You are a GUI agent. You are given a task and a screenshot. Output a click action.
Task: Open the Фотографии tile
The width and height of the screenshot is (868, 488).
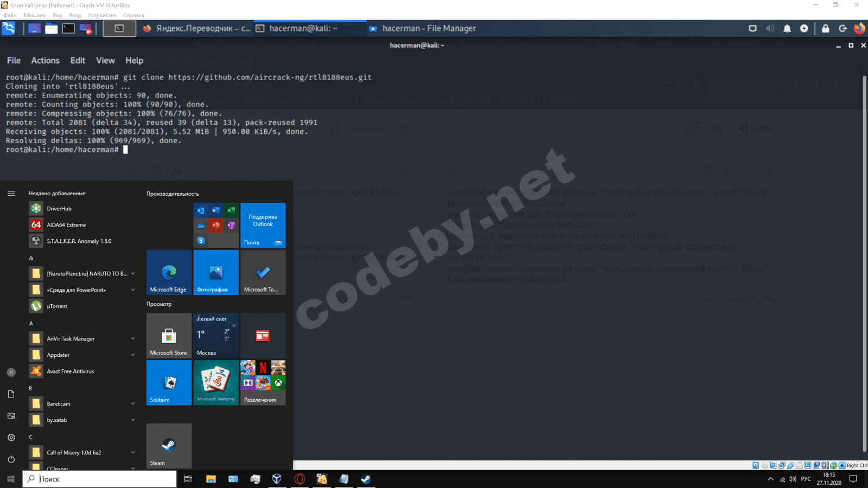point(216,272)
